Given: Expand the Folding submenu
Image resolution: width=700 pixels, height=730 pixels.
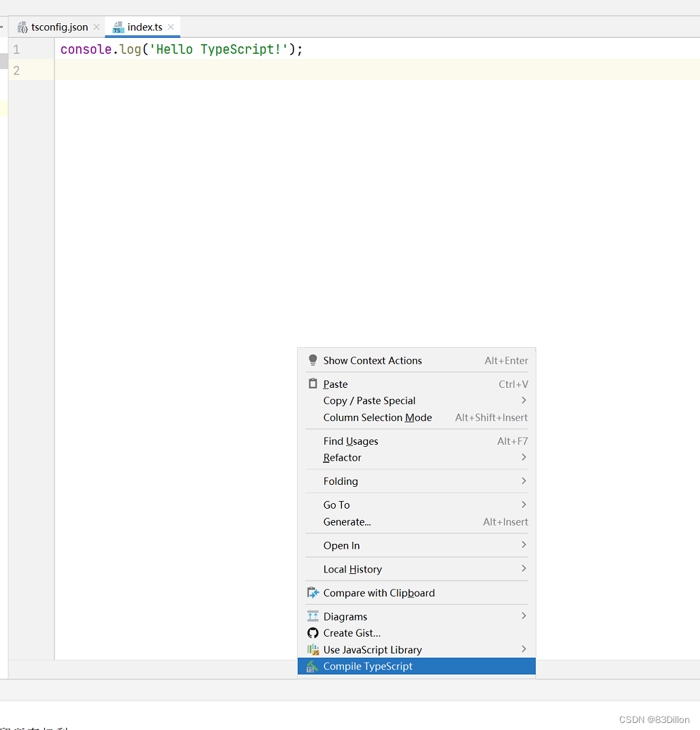Looking at the screenshot, I should pos(341,481).
